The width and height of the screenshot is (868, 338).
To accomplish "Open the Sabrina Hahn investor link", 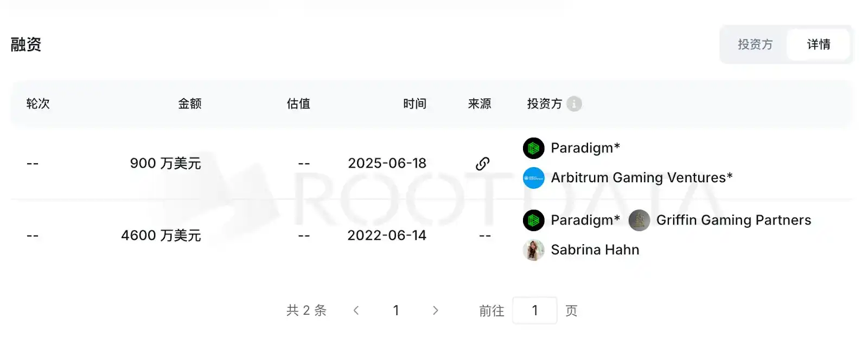I will pos(595,250).
